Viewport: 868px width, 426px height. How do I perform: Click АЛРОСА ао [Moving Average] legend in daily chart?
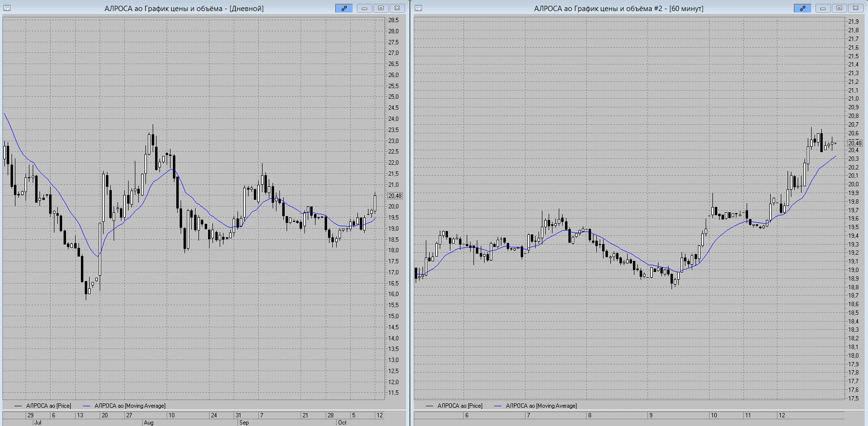[x=124, y=406]
